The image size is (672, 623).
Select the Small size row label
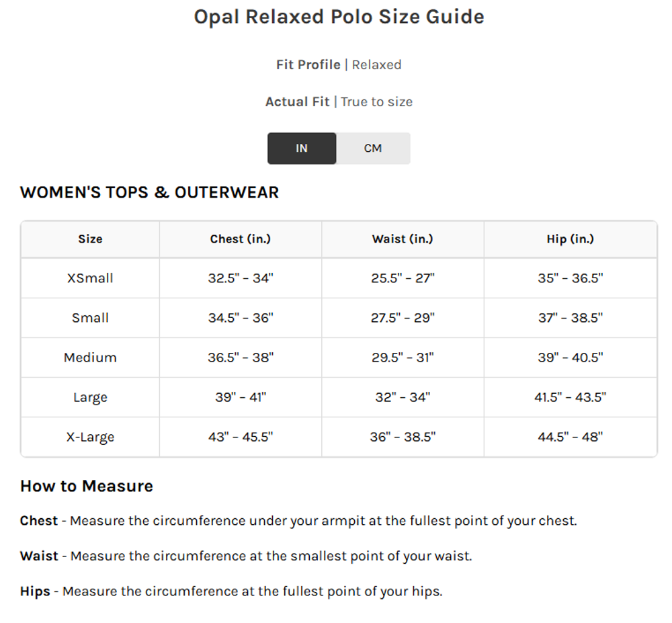pos(90,318)
